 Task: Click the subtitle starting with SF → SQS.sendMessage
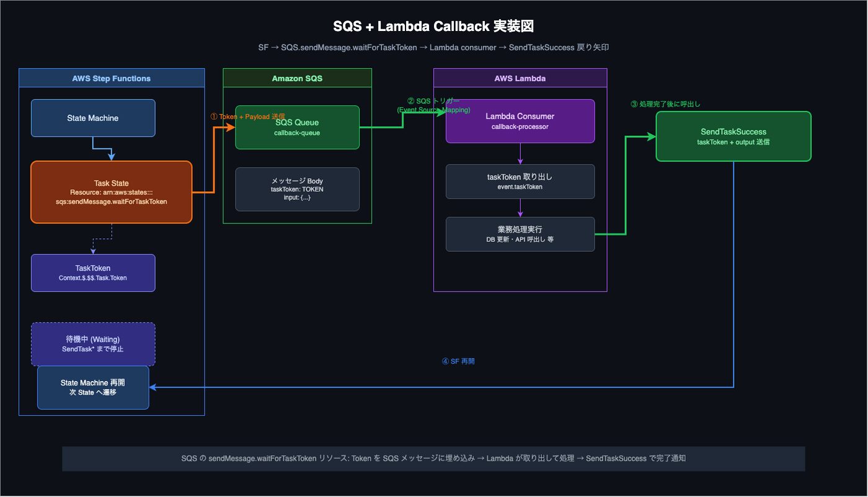pyautogui.click(x=433, y=47)
